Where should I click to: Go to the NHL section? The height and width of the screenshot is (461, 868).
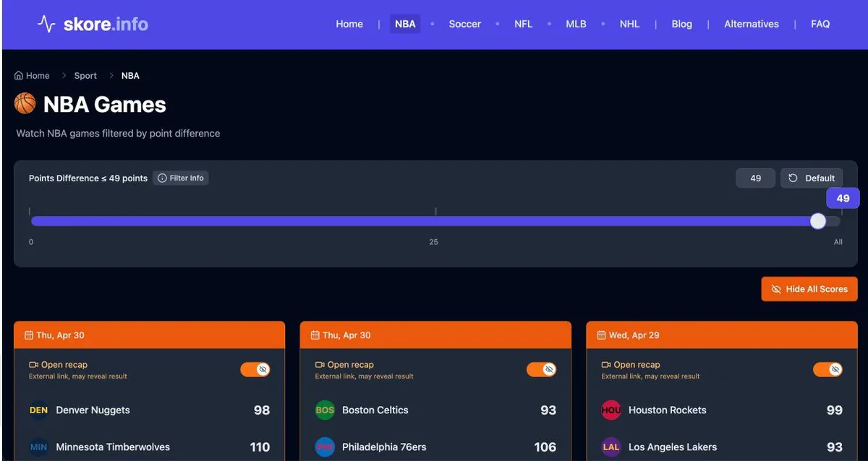pos(629,24)
